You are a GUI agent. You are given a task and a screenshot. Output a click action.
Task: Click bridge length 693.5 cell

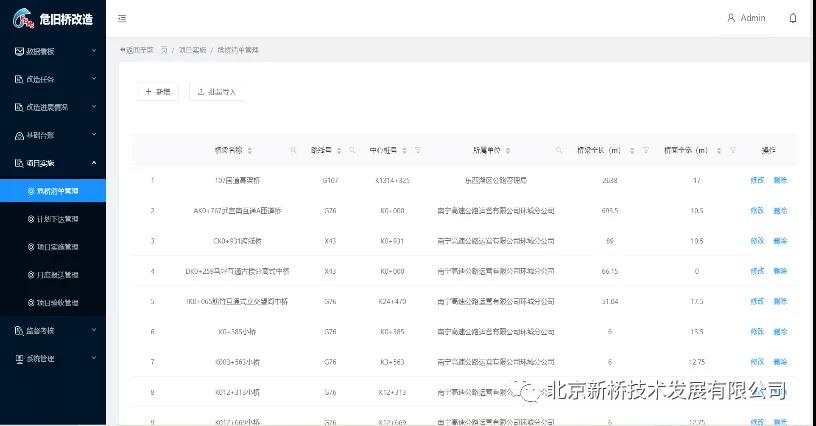click(x=610, y=211)
